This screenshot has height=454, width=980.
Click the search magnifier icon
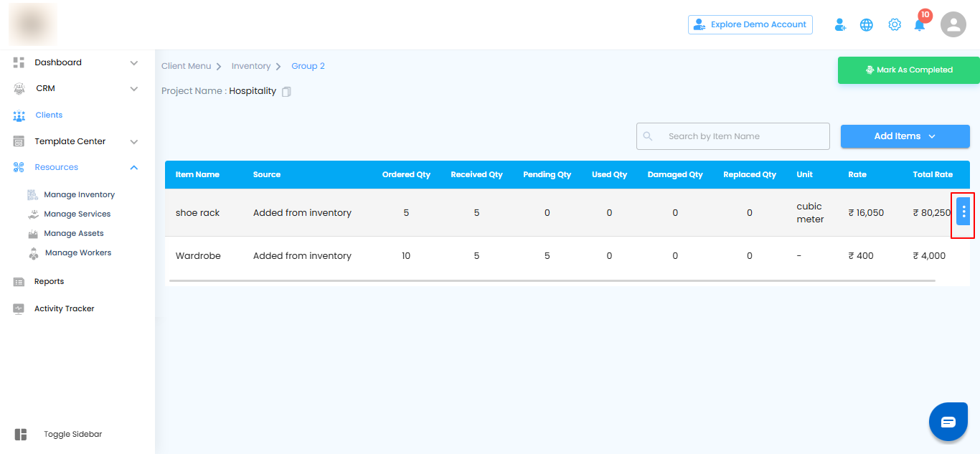pos(648,136)
